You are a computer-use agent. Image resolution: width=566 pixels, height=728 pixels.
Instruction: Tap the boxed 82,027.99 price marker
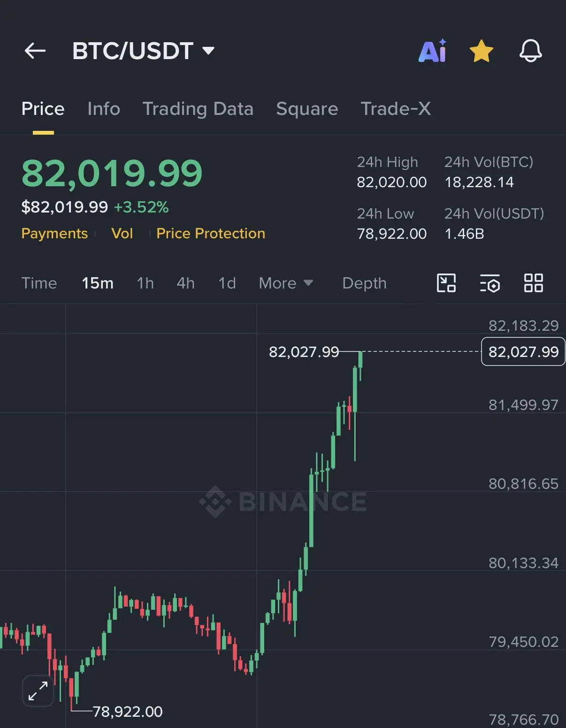[x=523, y=351]
